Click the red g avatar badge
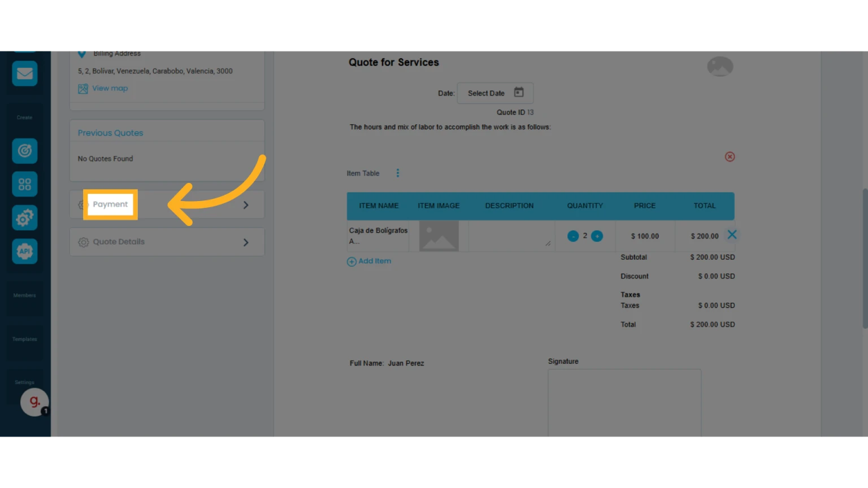This screenshot has height=488, width=868. click(34, 402)
